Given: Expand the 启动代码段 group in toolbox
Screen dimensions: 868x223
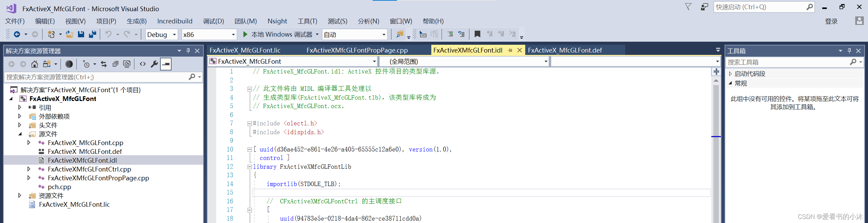Looking at the screenshot, I should click(x=730, y=74).
